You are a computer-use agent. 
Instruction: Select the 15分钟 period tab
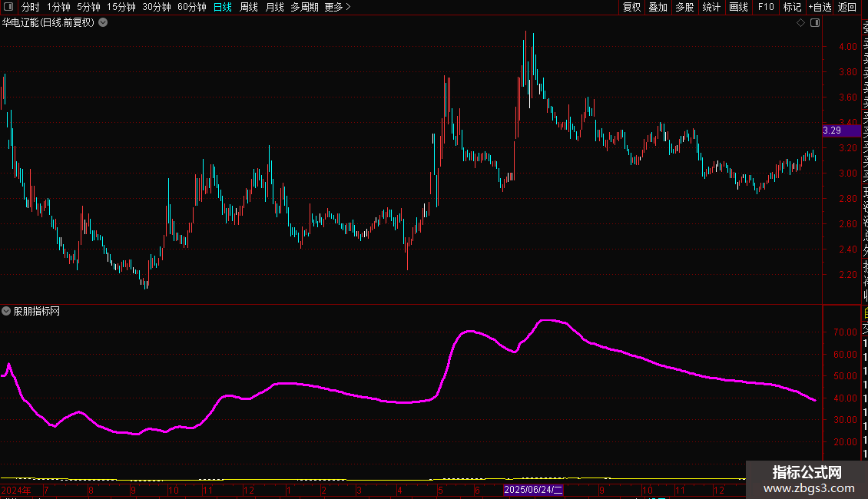pyautogui.click(x=121, y=7)
